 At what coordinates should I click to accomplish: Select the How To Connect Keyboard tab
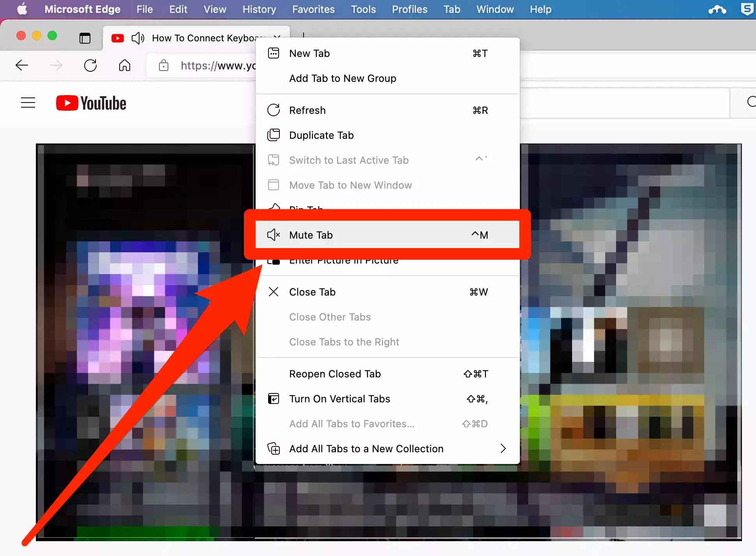point(197,38)
